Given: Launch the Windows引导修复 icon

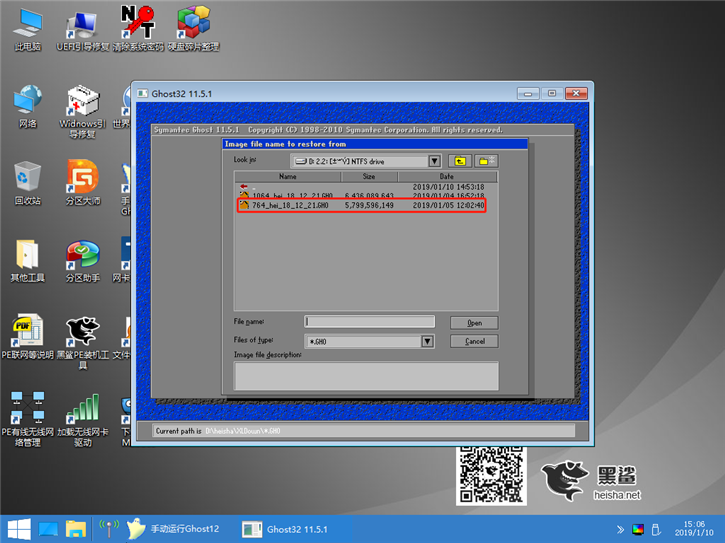Looking at the screenshot, I should coord(82,111).
